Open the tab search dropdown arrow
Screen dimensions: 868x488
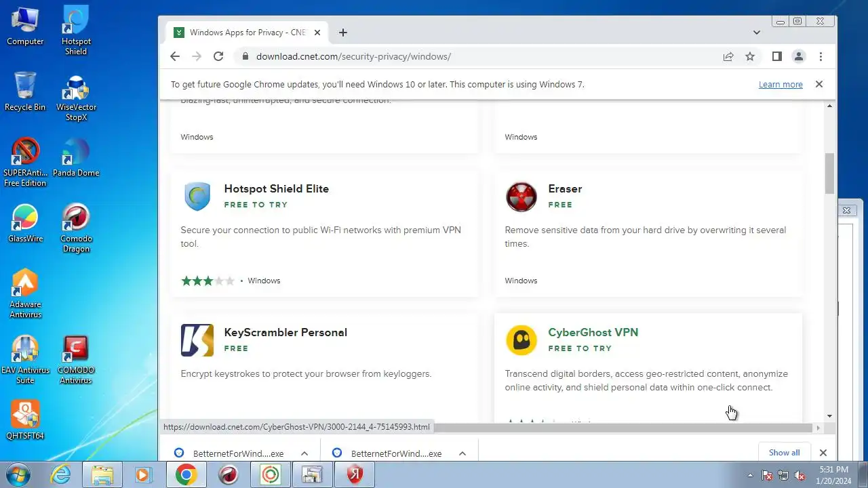pyautogui.click(x=757, y=33)
